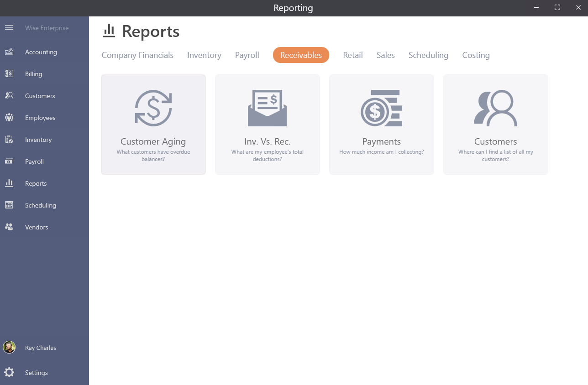This screenshot has height=385, width=588.
Task: Toggle the hamburger menu in sidebar
Action: [x=9, y=28]
